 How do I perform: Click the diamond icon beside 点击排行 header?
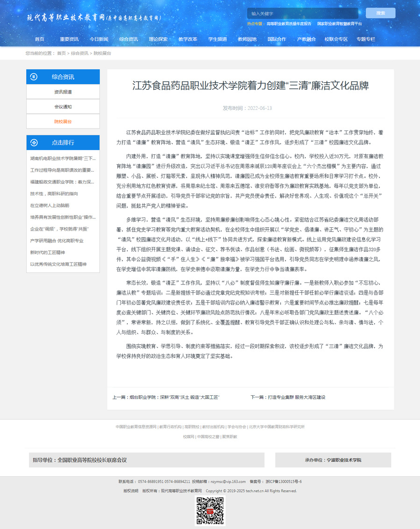coord(34,142)
